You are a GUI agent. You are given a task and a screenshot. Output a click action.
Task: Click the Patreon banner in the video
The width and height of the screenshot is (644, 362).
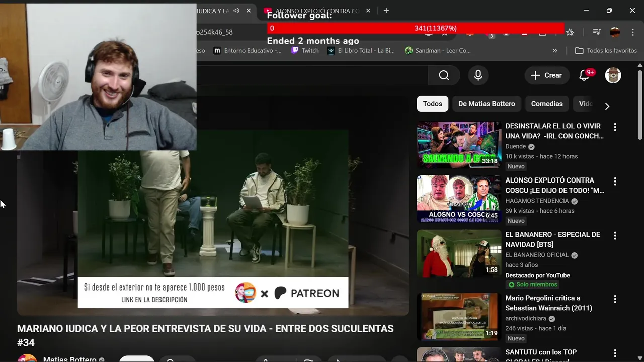(x=213, y=293)
